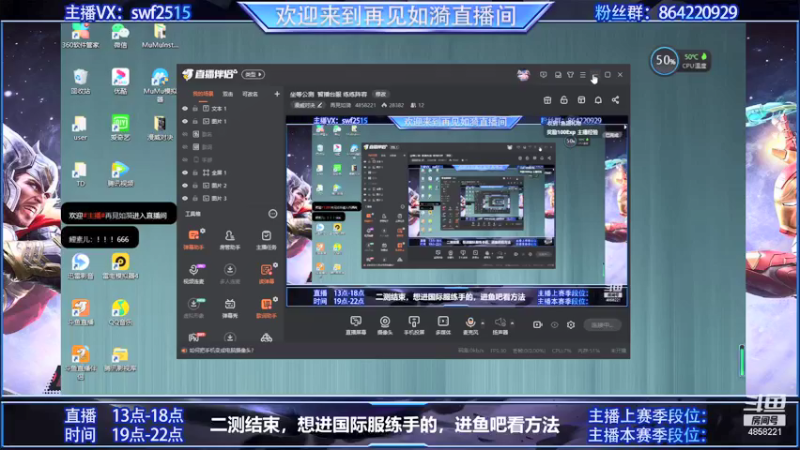The width and height of the screenshot is (800, 450).
Task: Open 360软件管家 desktop icon
Action: click(81, 36)
